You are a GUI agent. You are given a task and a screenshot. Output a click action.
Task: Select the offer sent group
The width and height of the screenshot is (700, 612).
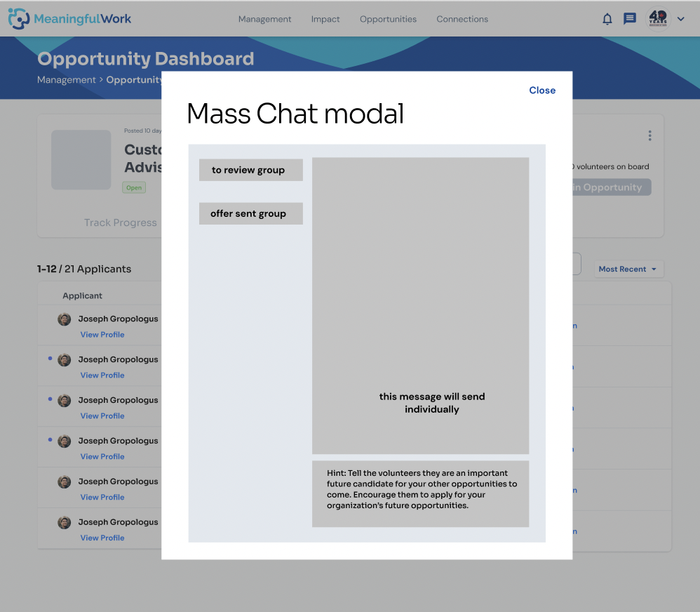251,213
